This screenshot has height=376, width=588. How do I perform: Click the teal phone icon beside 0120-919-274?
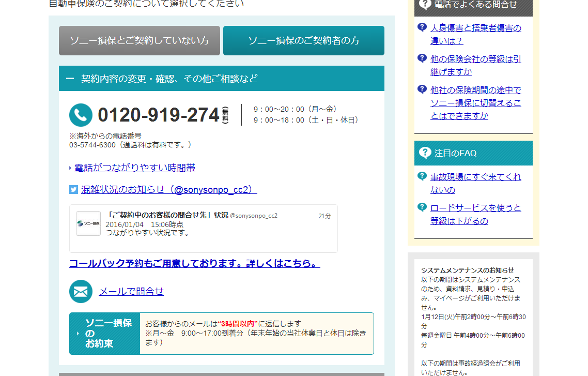pos(81,115)
